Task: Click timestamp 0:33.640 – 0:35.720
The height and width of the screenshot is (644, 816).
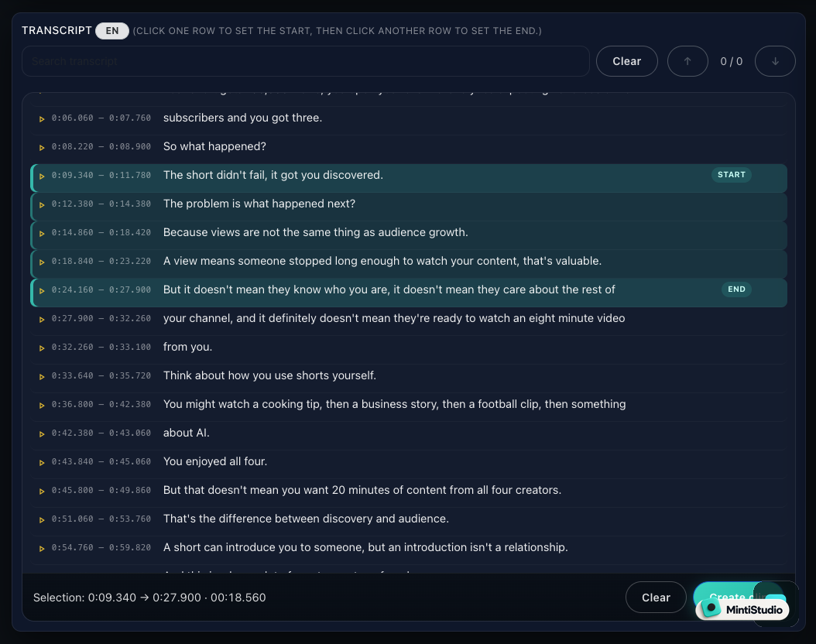Action: pyautogui.click(x=101, y=375)
